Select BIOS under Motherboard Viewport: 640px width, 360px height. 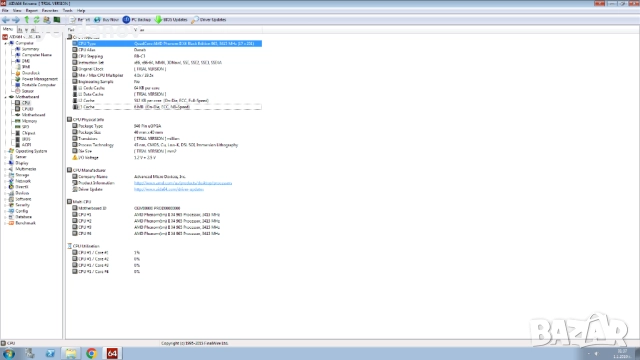pyautogui.click(x=26, y=139)
